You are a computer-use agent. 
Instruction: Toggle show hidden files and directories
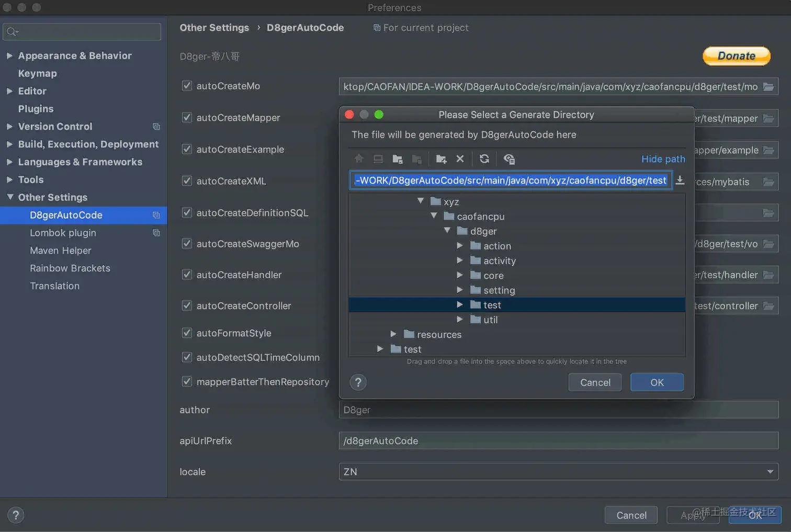pos(509,159)
